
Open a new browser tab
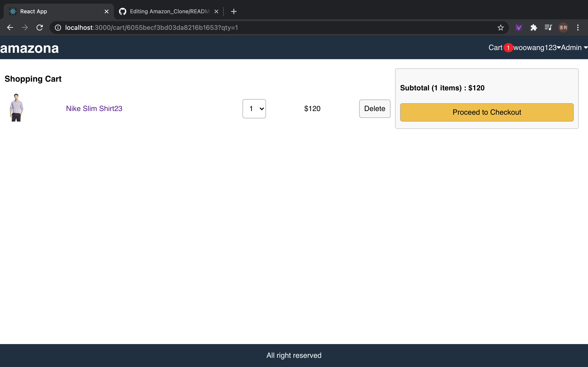pyautogui.click(x=234, y=11)
